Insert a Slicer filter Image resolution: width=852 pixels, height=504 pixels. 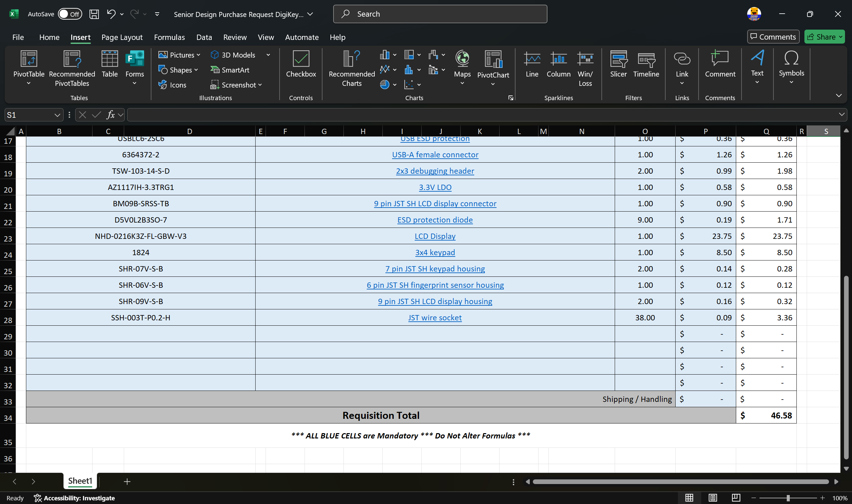pos(618,60)
